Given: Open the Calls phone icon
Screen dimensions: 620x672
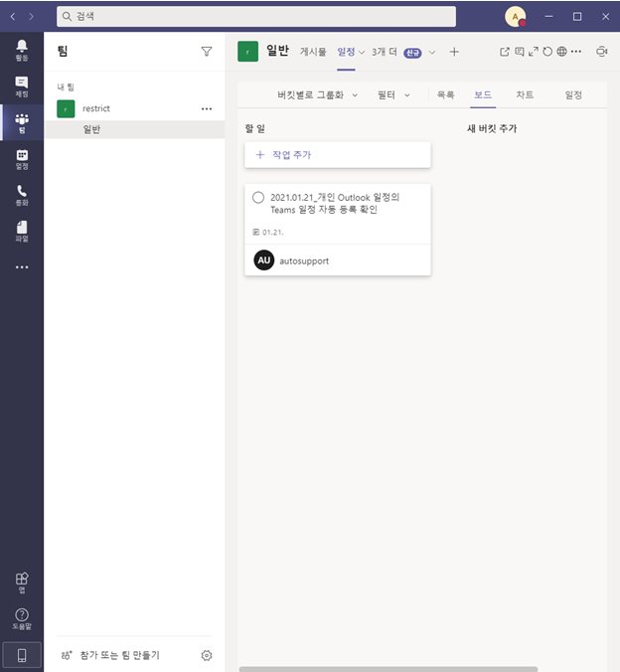Looking at the screenshot, I should pos(22,196).
